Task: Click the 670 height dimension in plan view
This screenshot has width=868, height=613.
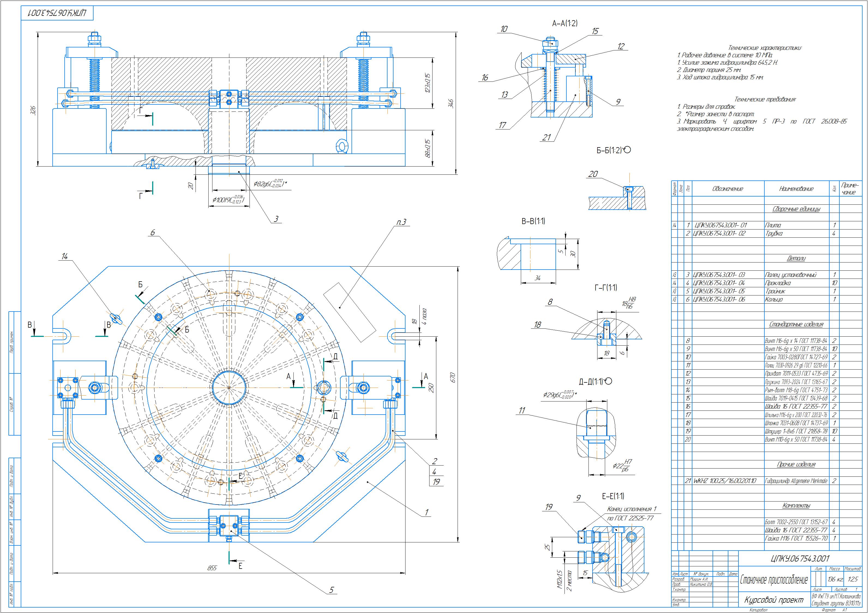Action: pyautogui.click(x=453, y=377)
